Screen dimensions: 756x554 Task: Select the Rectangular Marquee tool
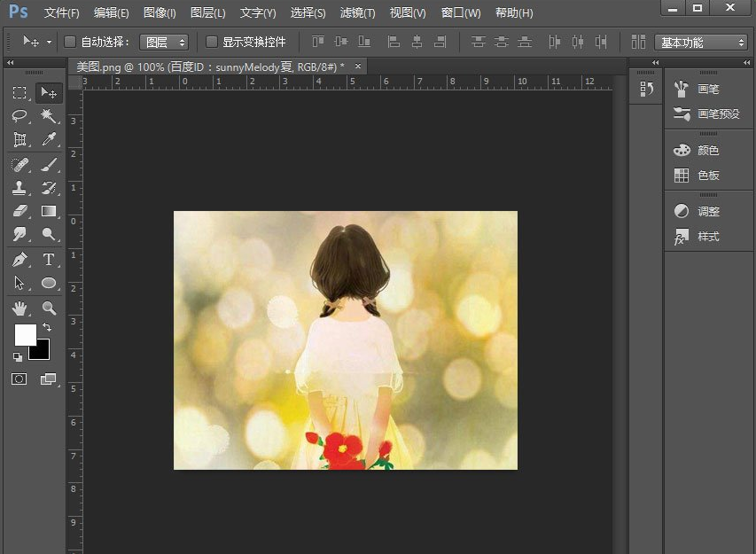[x=19, y=93]
